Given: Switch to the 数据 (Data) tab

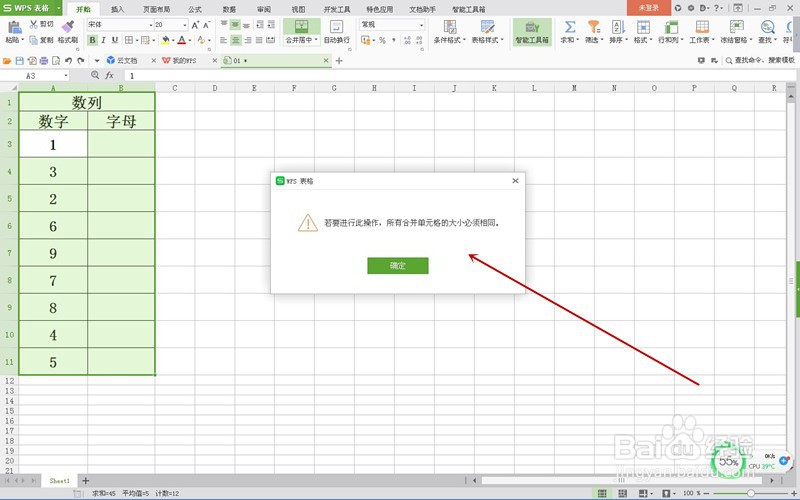Looking at the screenshot, I should pyautogui.click(x=229, y=9).
